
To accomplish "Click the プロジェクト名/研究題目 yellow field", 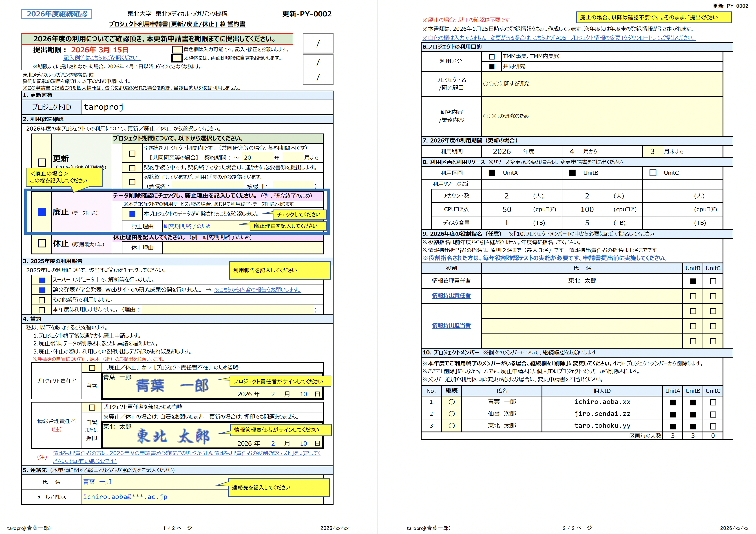I will coord(602,84).
